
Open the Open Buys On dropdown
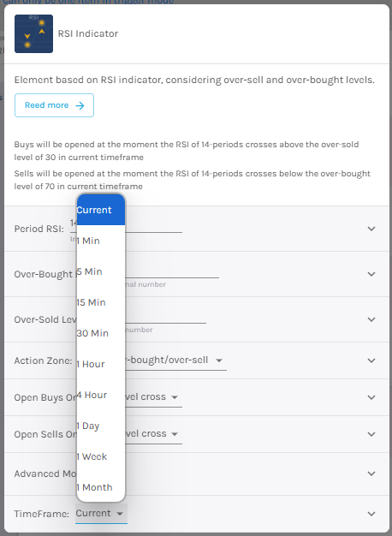pos(154,397)
